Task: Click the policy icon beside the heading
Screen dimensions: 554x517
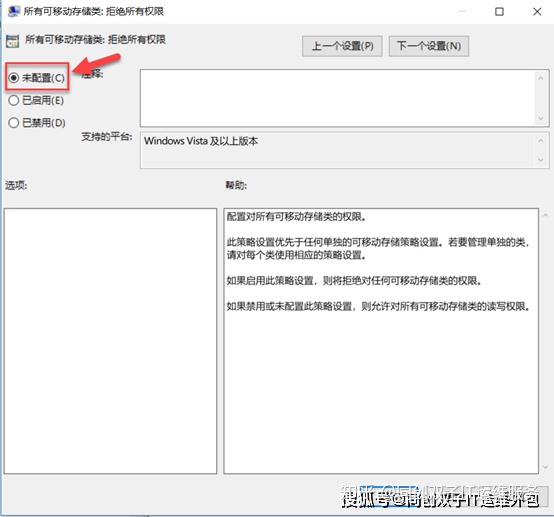Action: coord(13,41)
